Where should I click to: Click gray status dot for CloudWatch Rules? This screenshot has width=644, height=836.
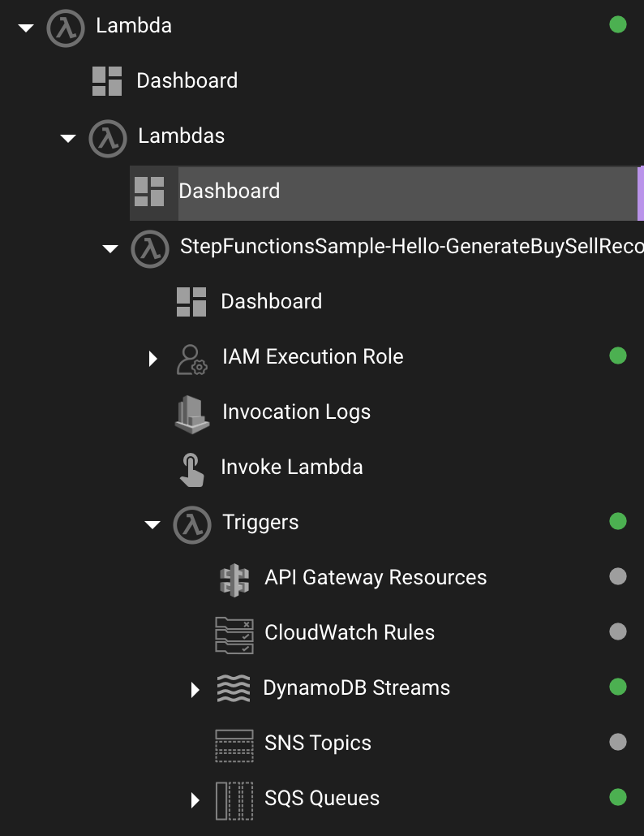618,631
